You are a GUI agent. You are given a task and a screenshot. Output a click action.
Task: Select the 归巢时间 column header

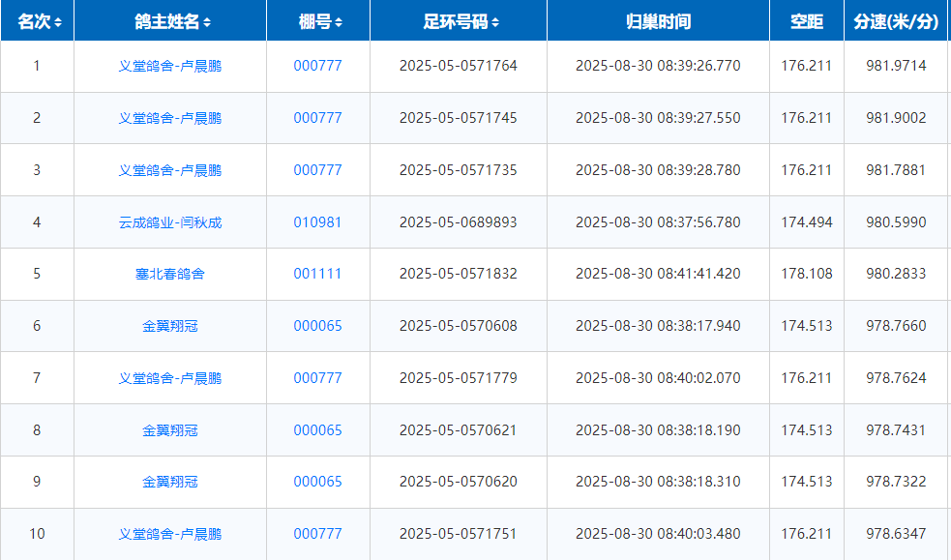click(x=658, y=21)
